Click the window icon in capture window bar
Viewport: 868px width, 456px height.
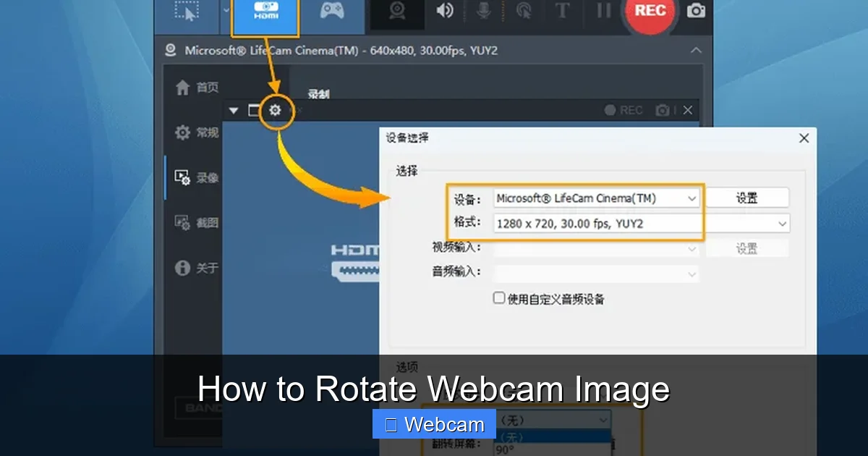[x=254, y=111]
